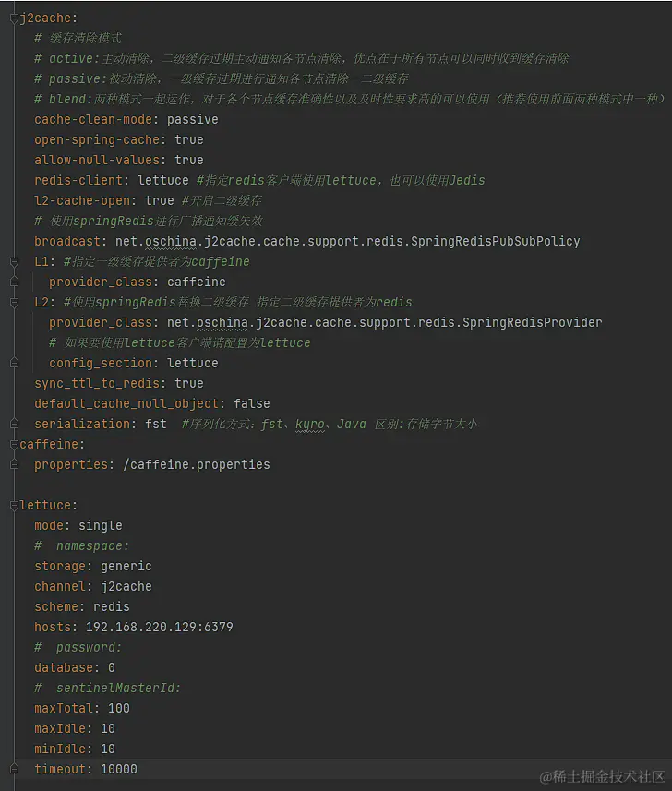Image resolution: width=672 pixels, height=791 pixels.
Task: Collapse the L1 block fold marker
Action: coord(14,262)
